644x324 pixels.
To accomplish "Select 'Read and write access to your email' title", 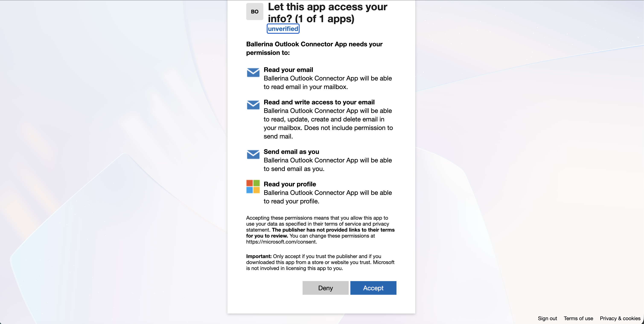I will (319, 102).
